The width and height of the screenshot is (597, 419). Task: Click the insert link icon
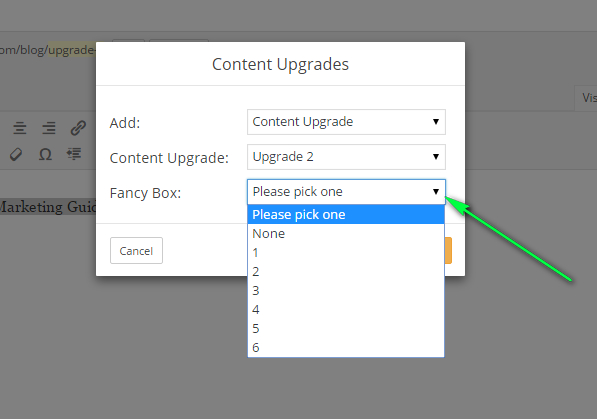point(78,128)
